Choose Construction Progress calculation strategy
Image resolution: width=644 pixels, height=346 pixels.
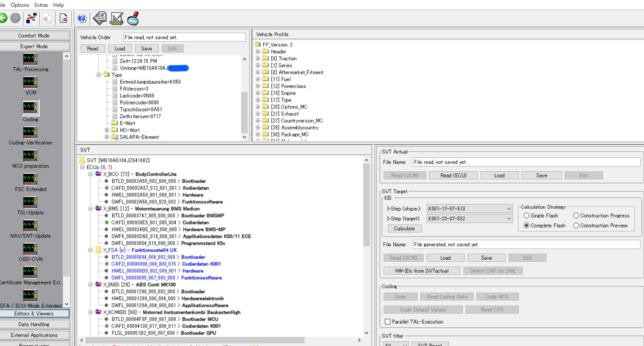(x=576, y=215)
